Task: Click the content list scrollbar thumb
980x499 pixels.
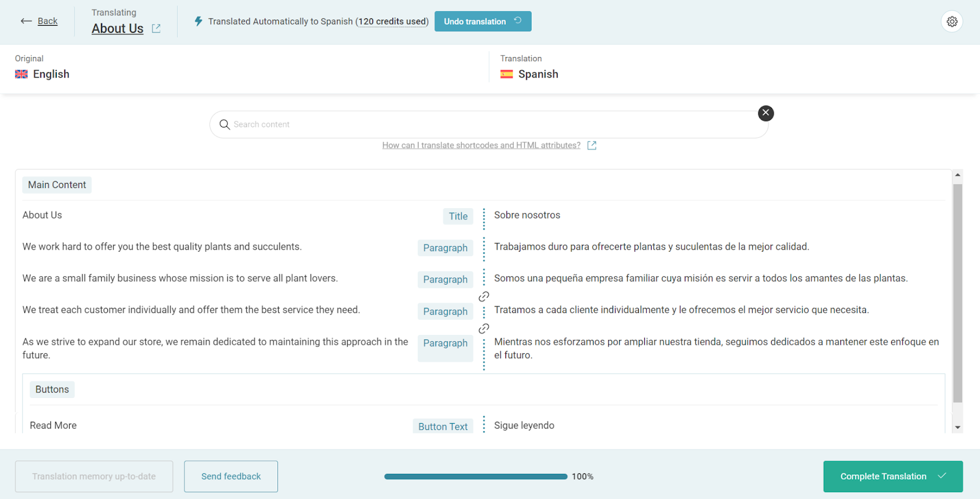Action: click(957, 293)
